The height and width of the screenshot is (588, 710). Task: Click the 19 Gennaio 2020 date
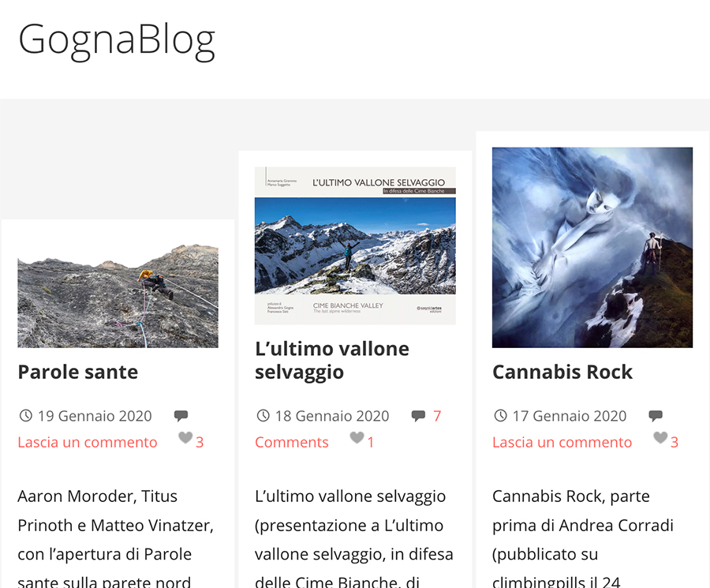click(95, 416)
